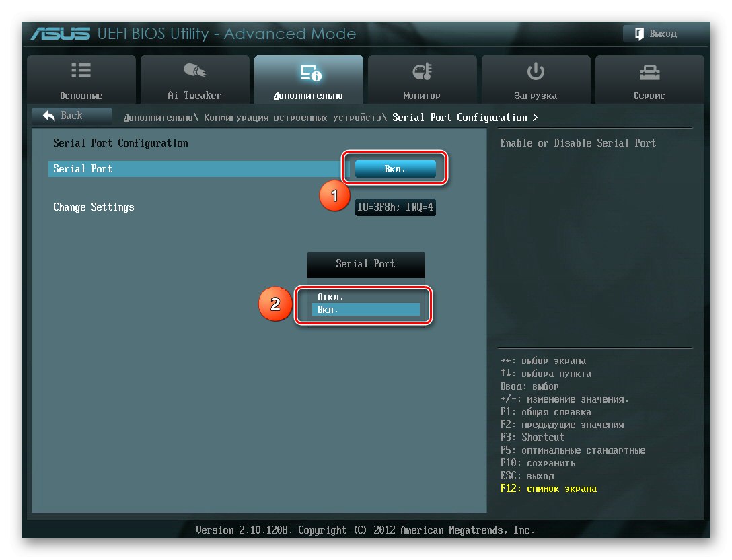Click the Сервис toolbox icon
732x560 pixels.
point(649,73)
